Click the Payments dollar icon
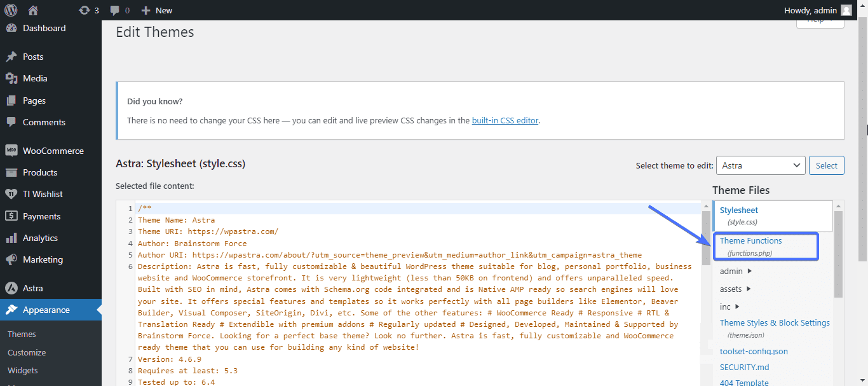Image resolution: width=868 pixels, height=386 pixels. click(x=11, y=216)
